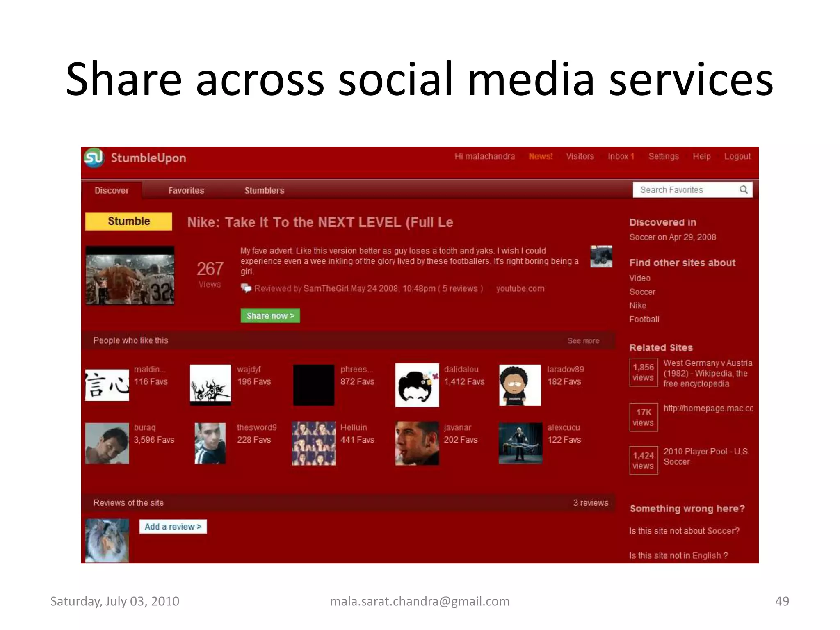
Task: Click the green Share now button
Action: [270, 316]
